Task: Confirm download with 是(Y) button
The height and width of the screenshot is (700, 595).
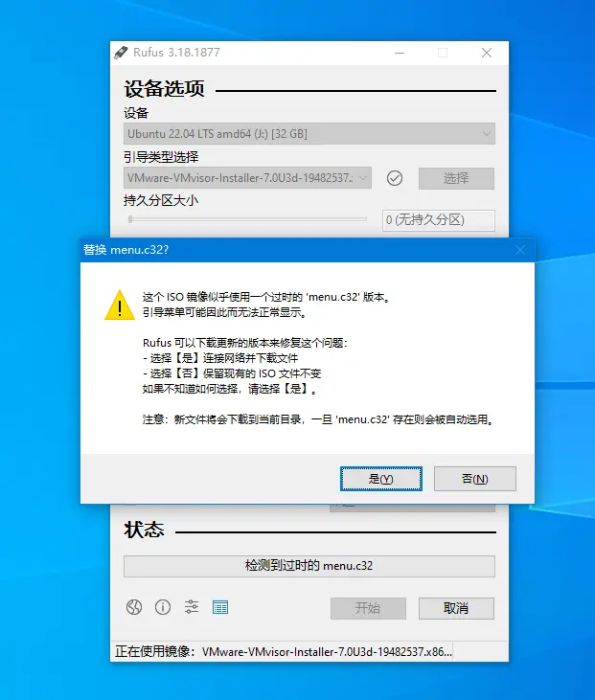Action: pos(381,479)
